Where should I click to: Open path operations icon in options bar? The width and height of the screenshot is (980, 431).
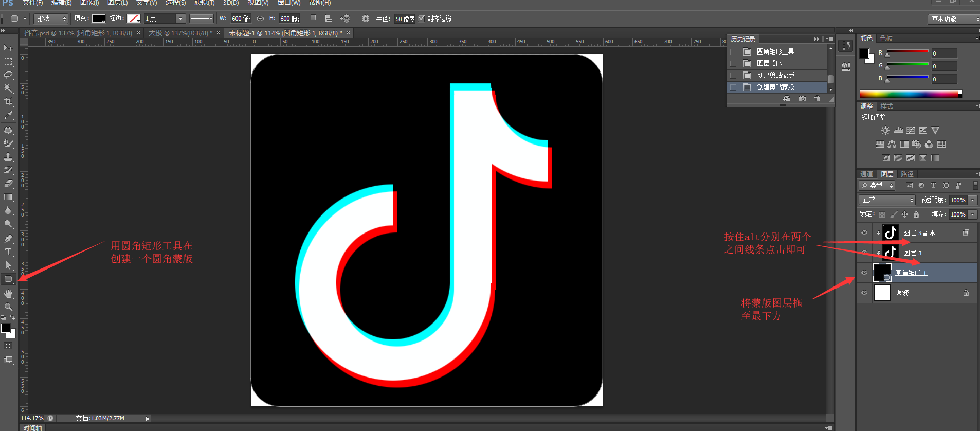click(x=313, y=19)
